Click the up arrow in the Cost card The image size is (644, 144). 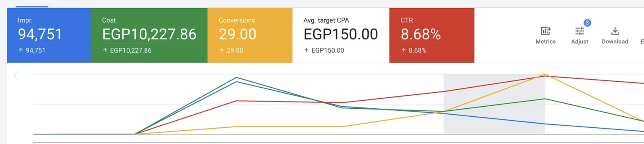pos(105,50)
